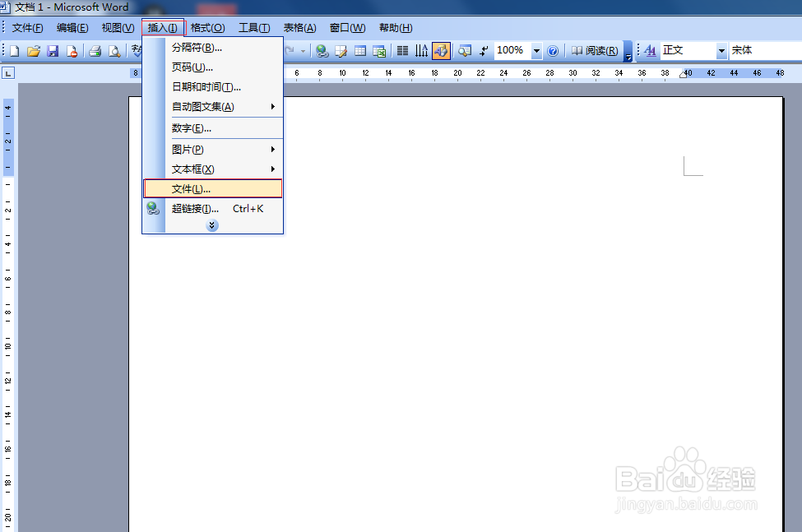The image size is (802, 532).
Task: Click 文件(L)... in the Insert menu
Action: (x=213, y=188)
